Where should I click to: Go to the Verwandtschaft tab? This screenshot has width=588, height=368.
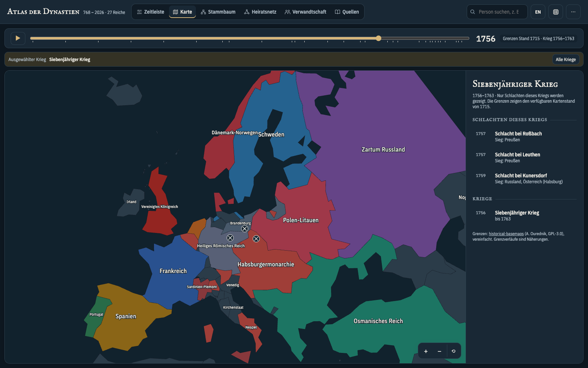click(x=305, y=12)
